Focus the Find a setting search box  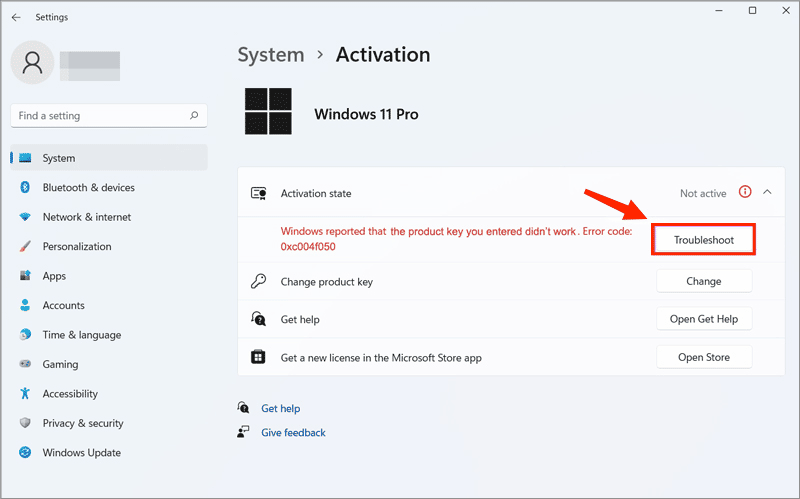pyautogui.click(x=109, y=116)
